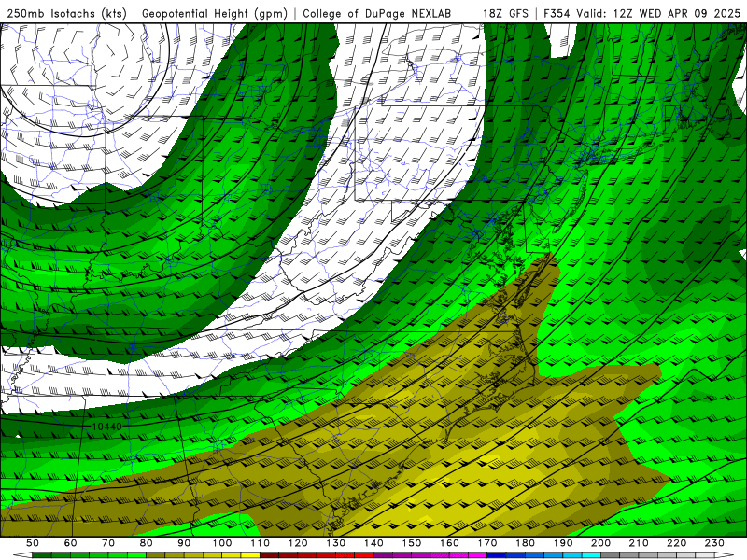Select the darkest green swatch starting the colorbar
This screenshot has width=747, height=560.
pos(42,555)
